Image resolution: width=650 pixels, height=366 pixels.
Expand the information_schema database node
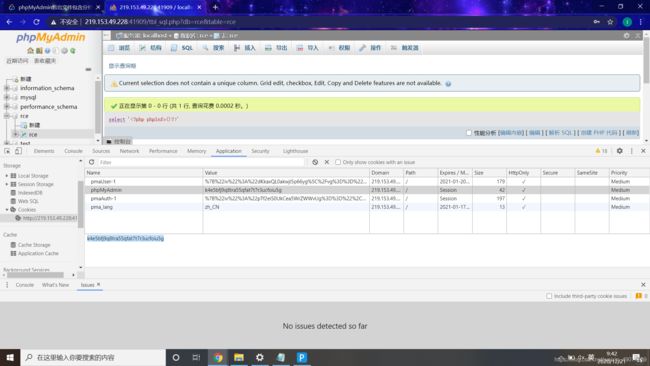[x=7, y=88]
